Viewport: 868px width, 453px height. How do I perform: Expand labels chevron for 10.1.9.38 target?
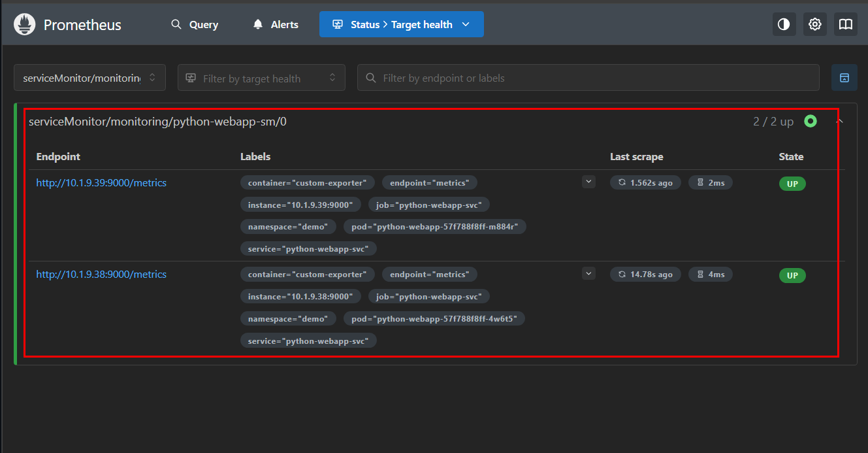click(588, 273)
